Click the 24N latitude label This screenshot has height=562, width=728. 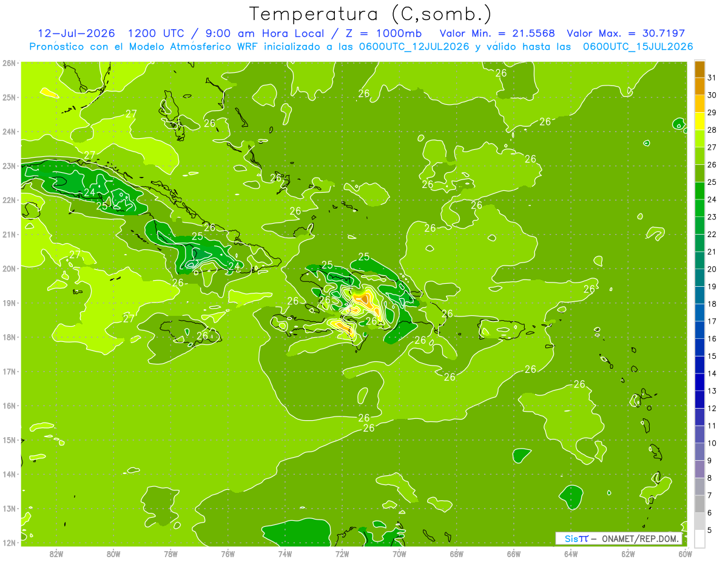(x=9, y=132)
